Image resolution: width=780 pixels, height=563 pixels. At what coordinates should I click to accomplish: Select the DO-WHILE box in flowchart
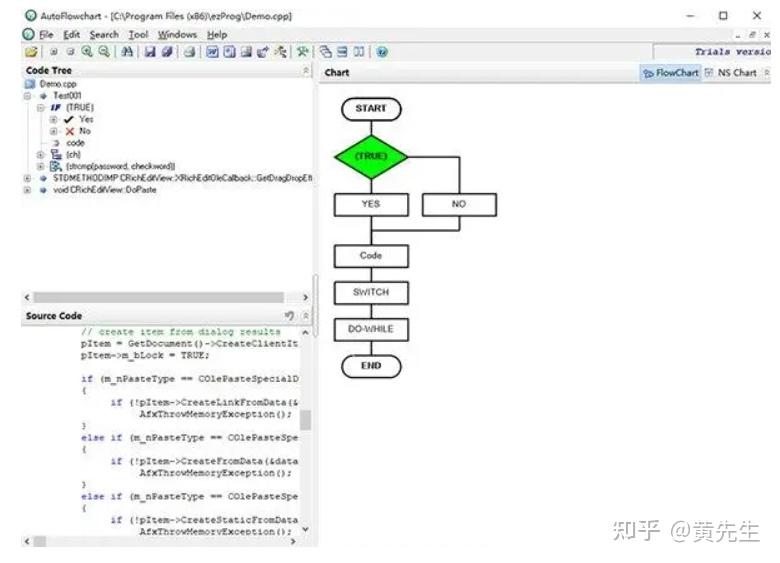pos(371,330)
